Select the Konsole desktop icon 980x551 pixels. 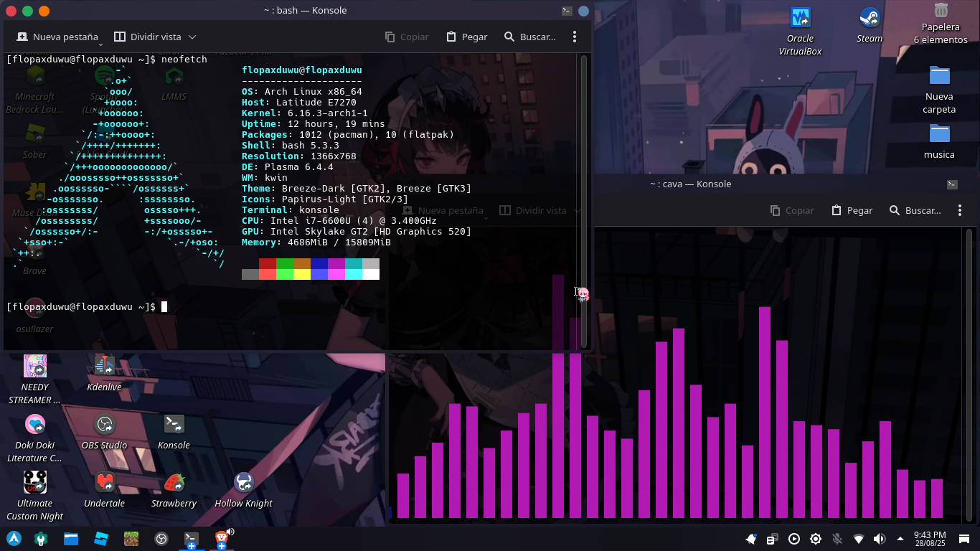pos(174,431)
